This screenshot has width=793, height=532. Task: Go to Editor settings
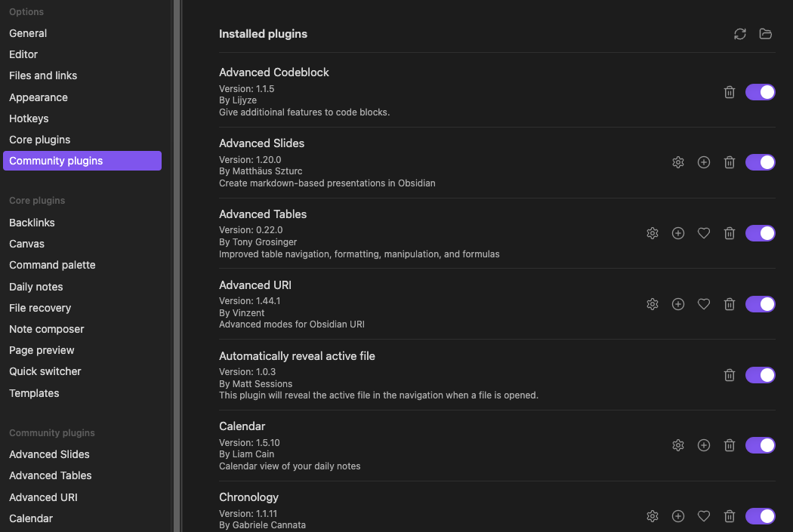(82, 54)
